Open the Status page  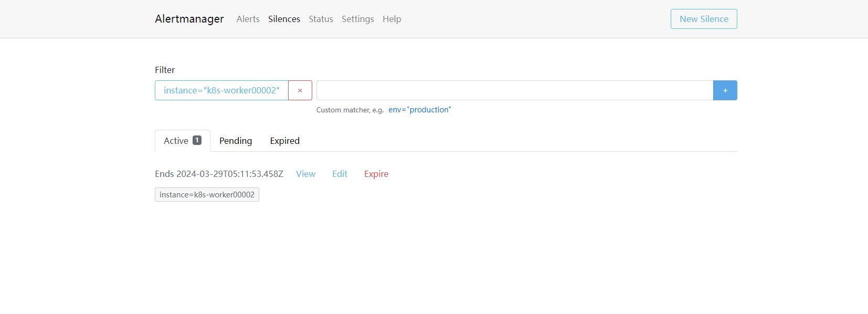pyautogui.click(x=321, y=19)
